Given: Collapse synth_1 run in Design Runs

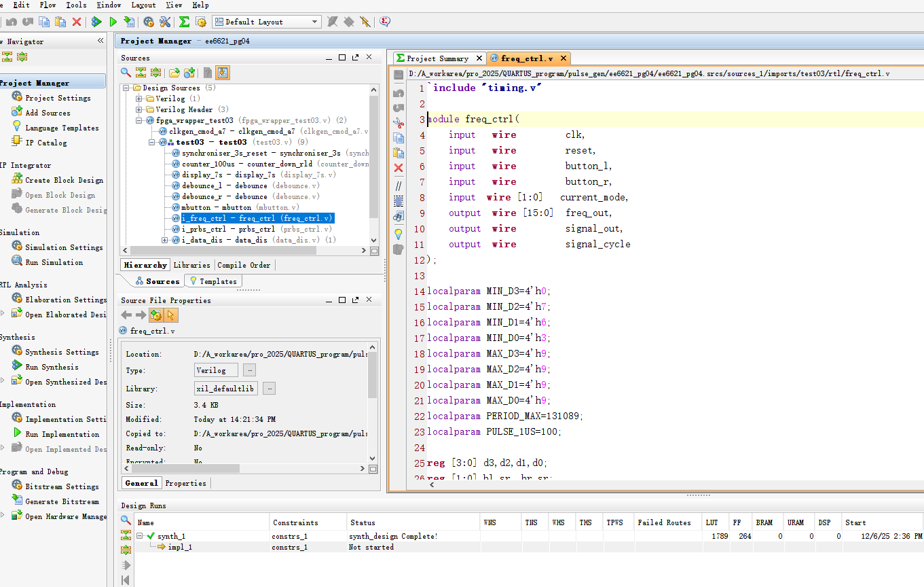Looking at the screenshot, I should [x=140, y=536].
